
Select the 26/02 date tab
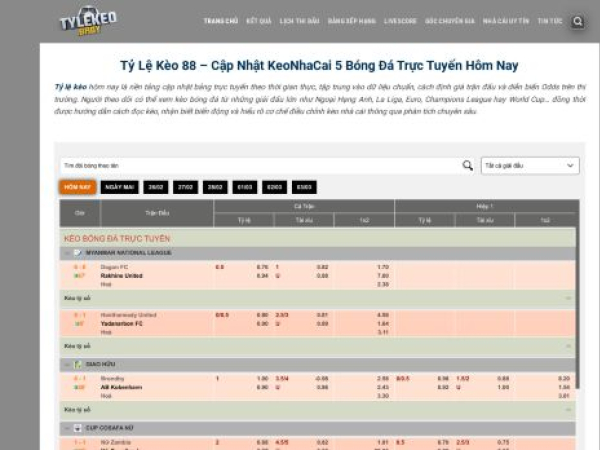155,187
